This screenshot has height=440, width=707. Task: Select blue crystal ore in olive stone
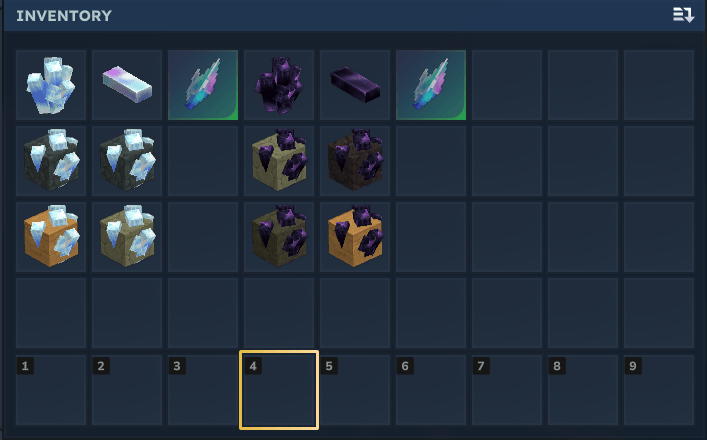(x=127, y=237)
